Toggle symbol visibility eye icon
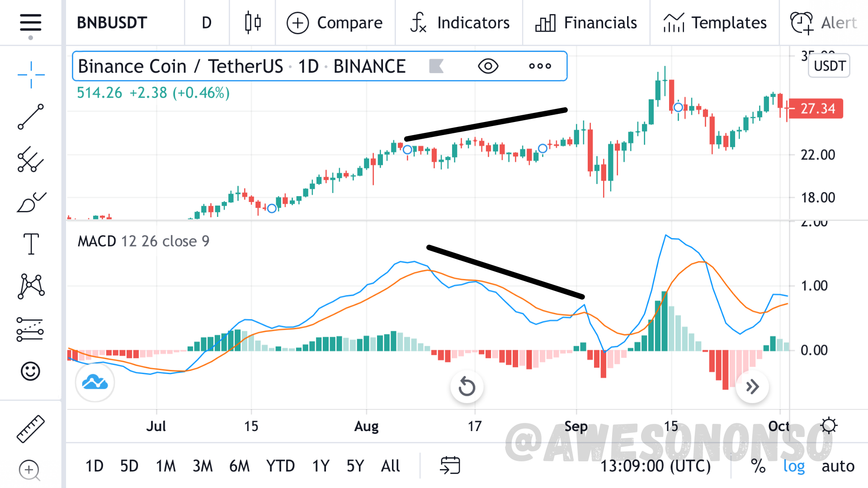This screenshot has height=488, width=868. pyautogui.click(x=488, y=66)
